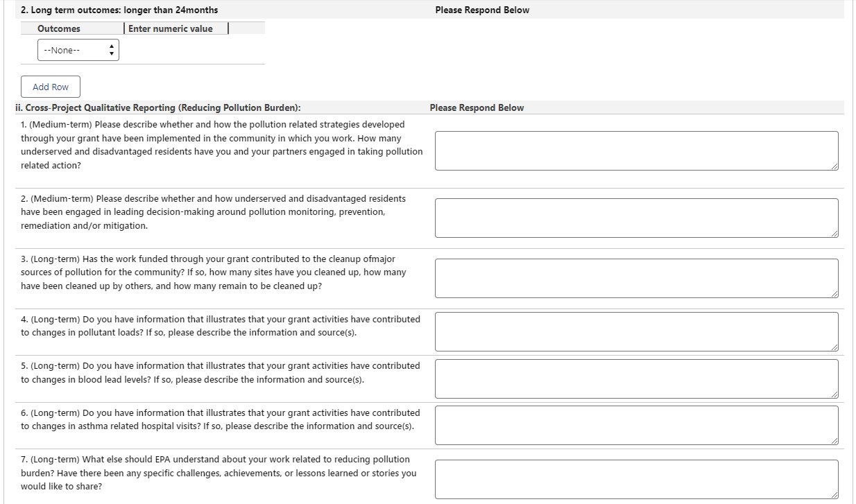Click the pollution strategies implementation answer box
The width and height of the screenshot is (856, 504).
pyautogui.click(x=636, y=150)
